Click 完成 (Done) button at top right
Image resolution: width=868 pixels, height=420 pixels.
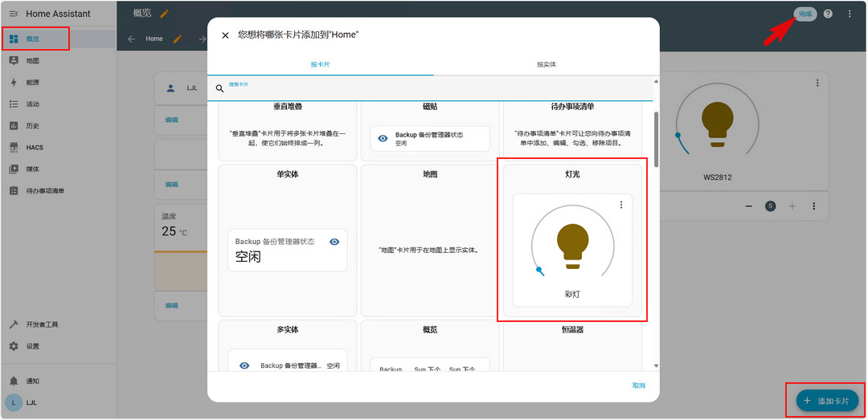click(805, 14)
